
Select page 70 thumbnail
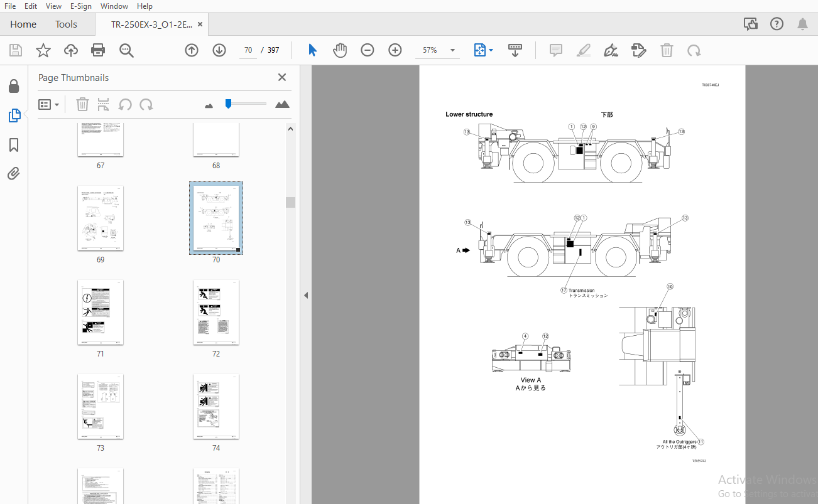[x=216, y=218]
